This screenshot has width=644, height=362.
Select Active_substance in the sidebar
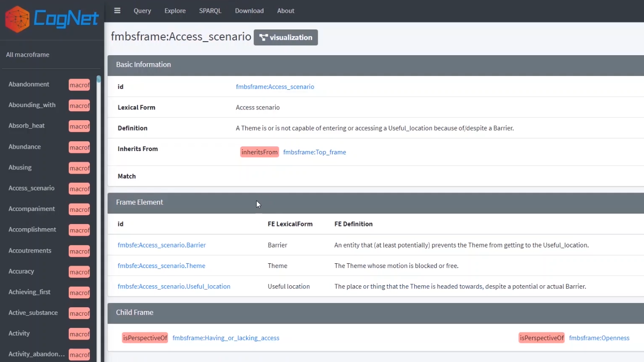(x=33, y=312)
